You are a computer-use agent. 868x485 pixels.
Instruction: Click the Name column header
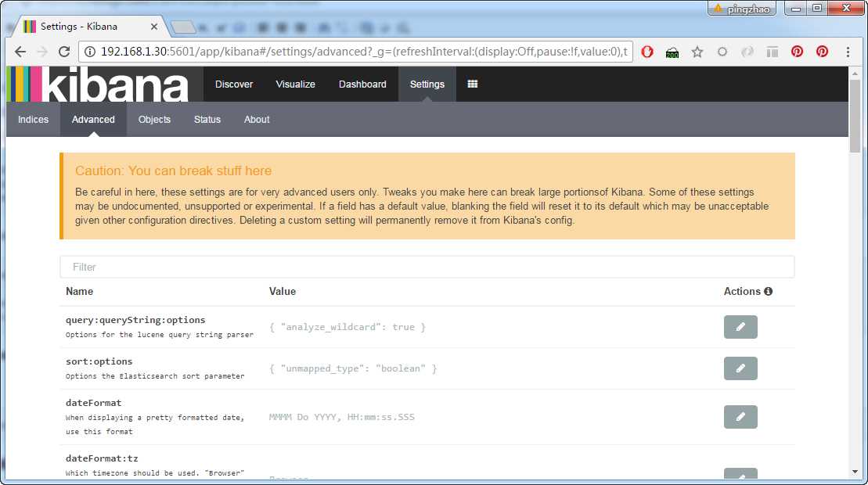79,292
